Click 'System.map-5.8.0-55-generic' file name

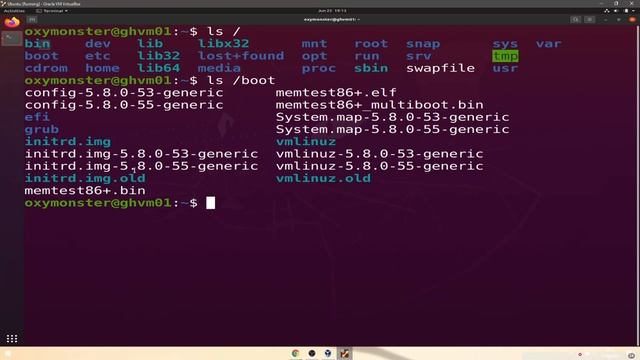(x=393, y=129)
